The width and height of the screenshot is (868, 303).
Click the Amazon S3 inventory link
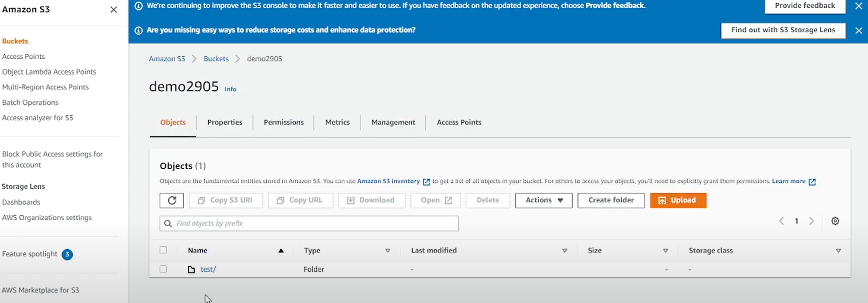tap(388, 181)
